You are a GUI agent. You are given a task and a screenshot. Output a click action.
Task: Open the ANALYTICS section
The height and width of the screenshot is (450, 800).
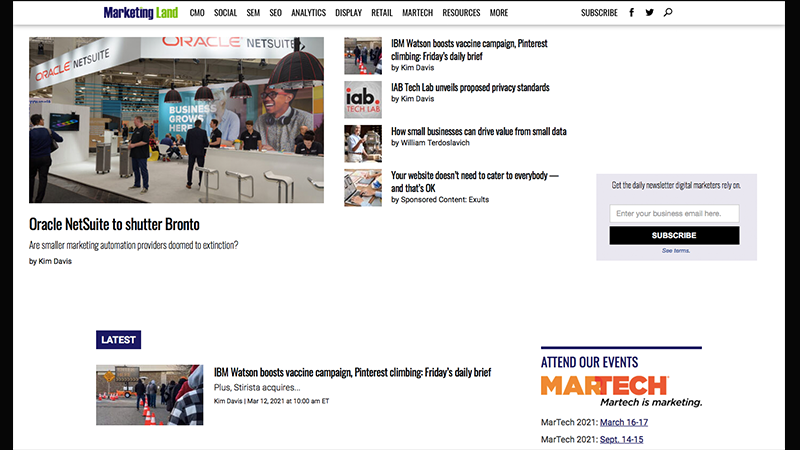coord(308,13)
